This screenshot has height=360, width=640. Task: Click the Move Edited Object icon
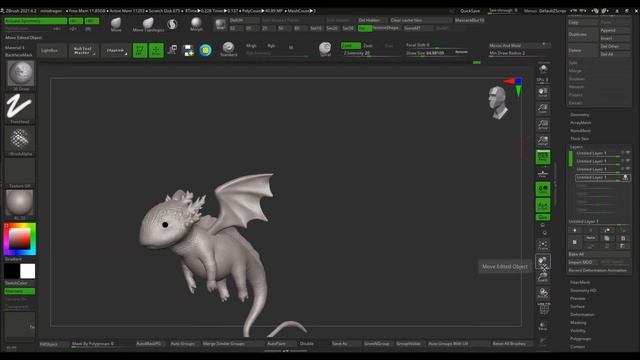543,261
